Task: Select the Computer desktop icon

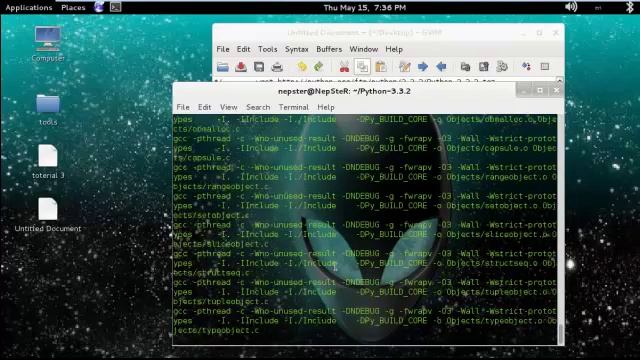Action: coord(48,44)
